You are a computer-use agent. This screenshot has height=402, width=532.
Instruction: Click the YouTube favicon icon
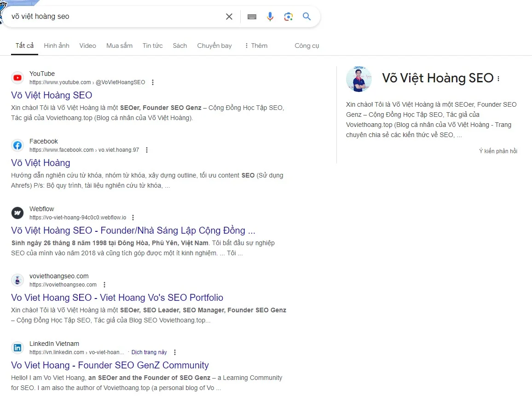(x=17, y=78)
